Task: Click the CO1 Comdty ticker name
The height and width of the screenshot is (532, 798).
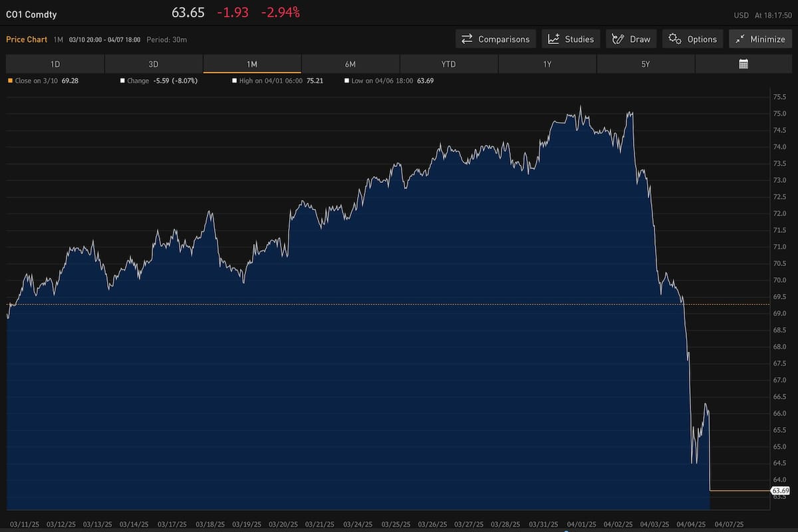Action: point(31,13)
